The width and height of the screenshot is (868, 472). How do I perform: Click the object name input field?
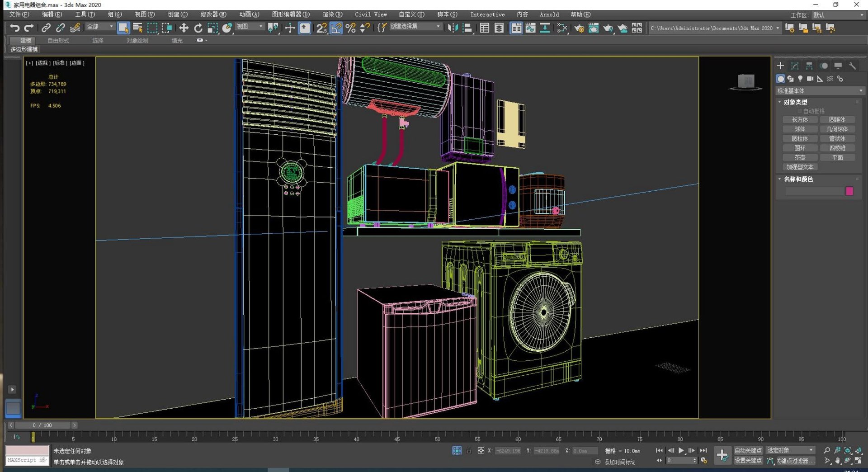coord(815,191)
